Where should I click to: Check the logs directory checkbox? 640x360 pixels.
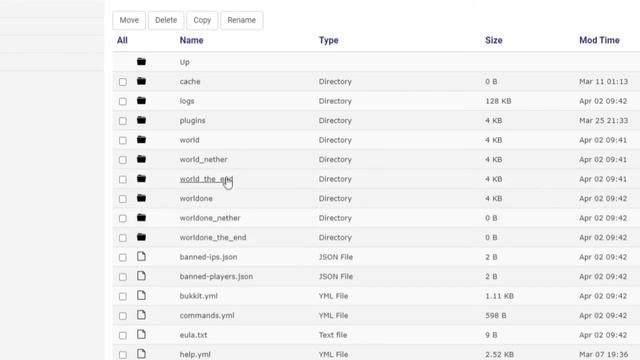point(122,101)
